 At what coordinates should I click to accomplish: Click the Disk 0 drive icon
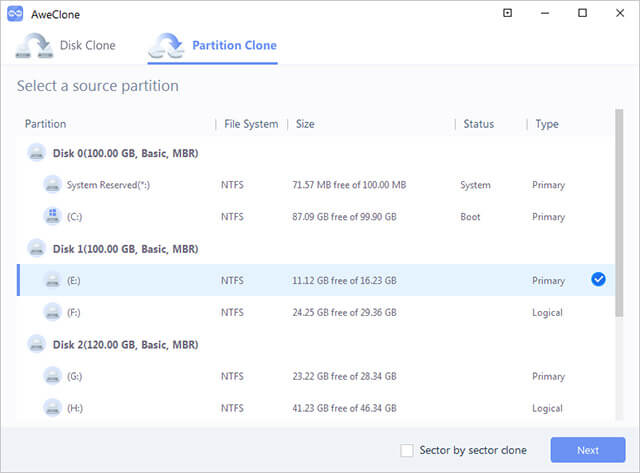[x=37, y=153]
